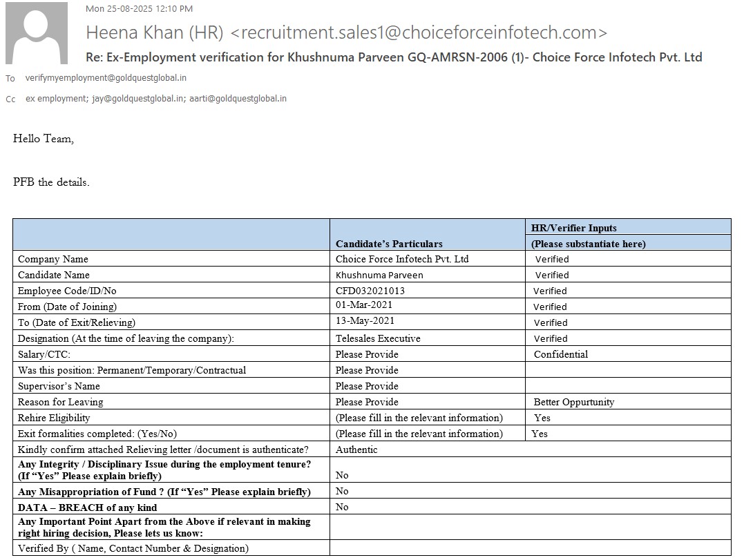Click recipient verifymyemployment@goldquestglobal.in
This screenshot has width=744, height=560.
(x=106, y=78)
